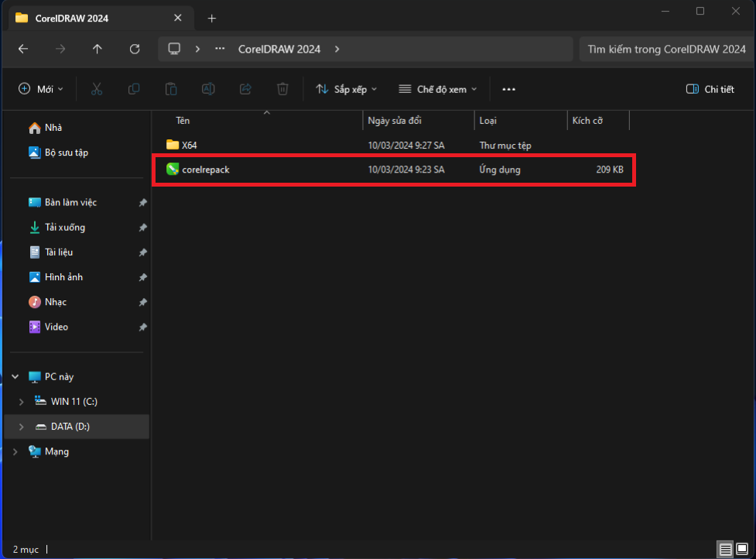The image size is (756, 559).
Task: Click the address bar ellipsis for hidden path
Action: click(x=220, y=49)
